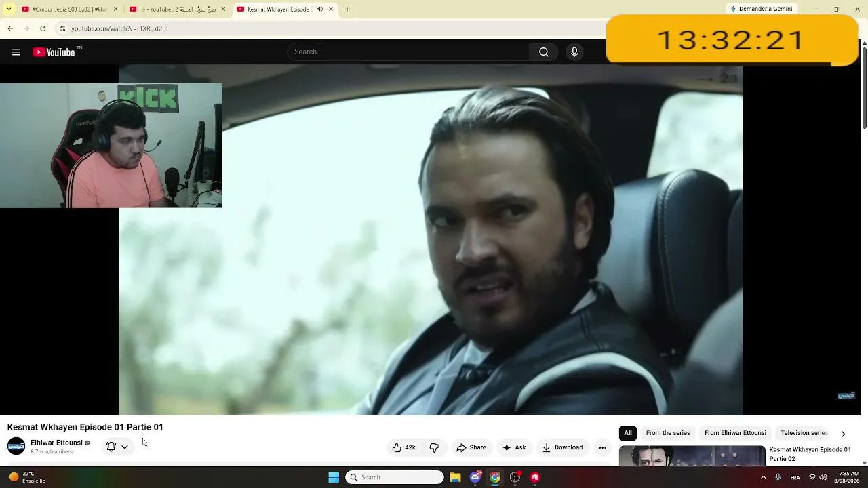Open Kesmat Wkhayen Episode 01 Partie 02 title

click(810, 454)
